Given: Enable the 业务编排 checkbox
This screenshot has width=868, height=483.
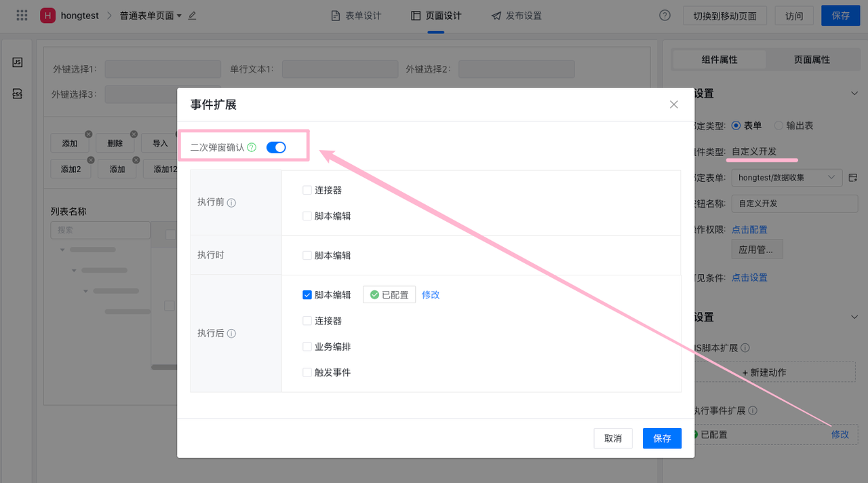Looking at the screenshot, I should (x=307, y=347).
